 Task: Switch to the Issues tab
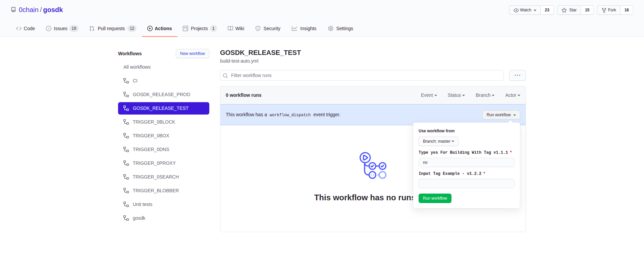(x=62, y=28)
